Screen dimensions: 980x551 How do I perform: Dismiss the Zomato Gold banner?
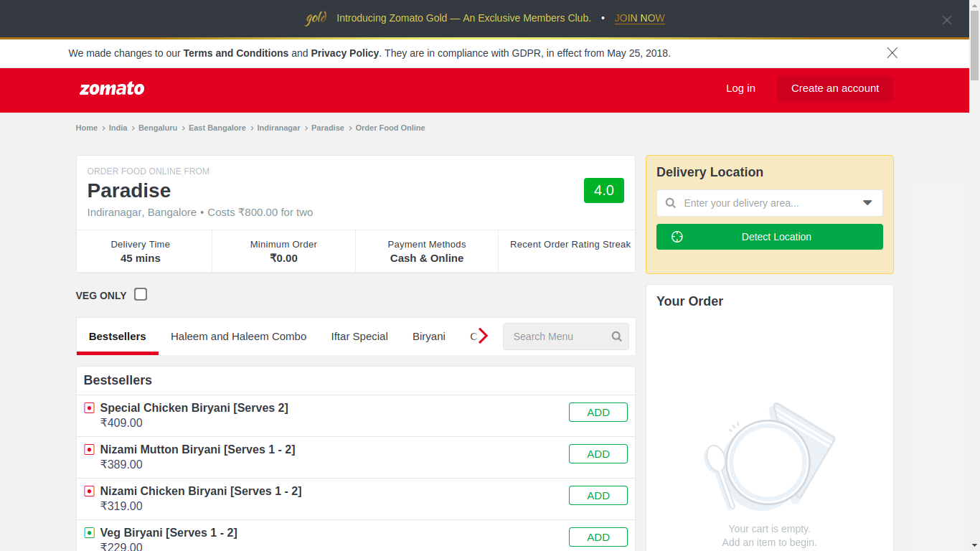[947, 20]
